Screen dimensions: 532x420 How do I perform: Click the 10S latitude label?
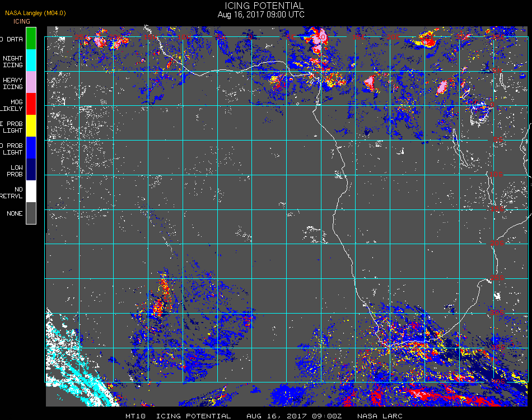pos(496,174)
